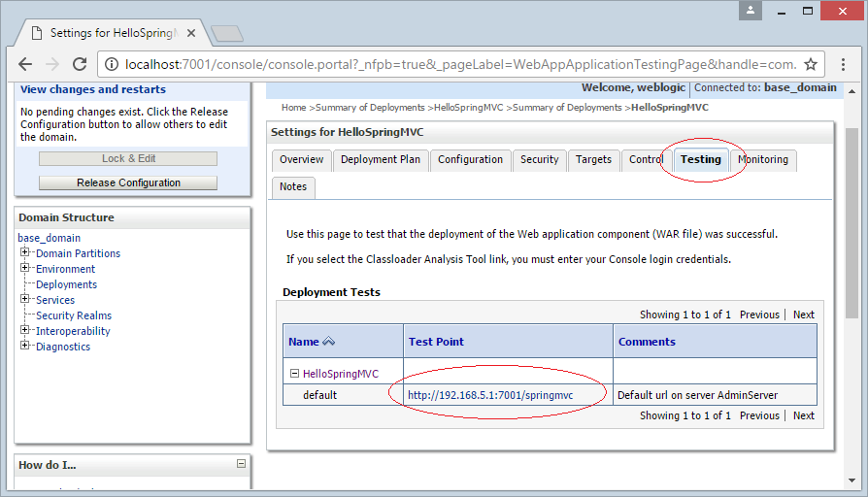Open the Notes tab
The height and width of the screenshot is (497, 868).
(x=293, y=187)
